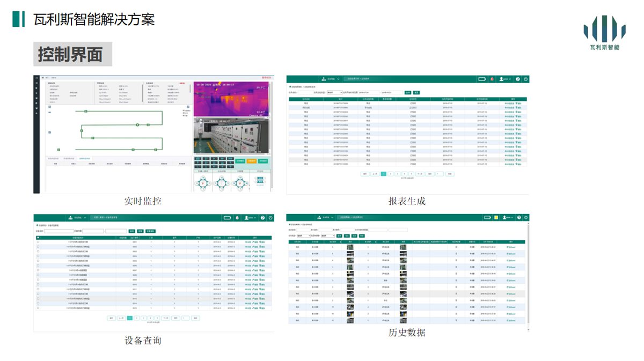Go to page 2 in report pagination
Screen dimensions: 644x361
390,174
